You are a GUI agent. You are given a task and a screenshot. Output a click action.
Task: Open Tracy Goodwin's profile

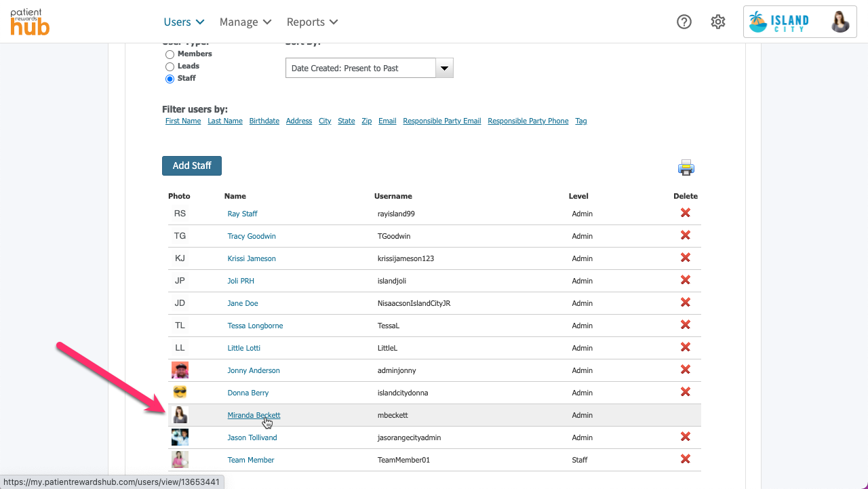(252, 236)
